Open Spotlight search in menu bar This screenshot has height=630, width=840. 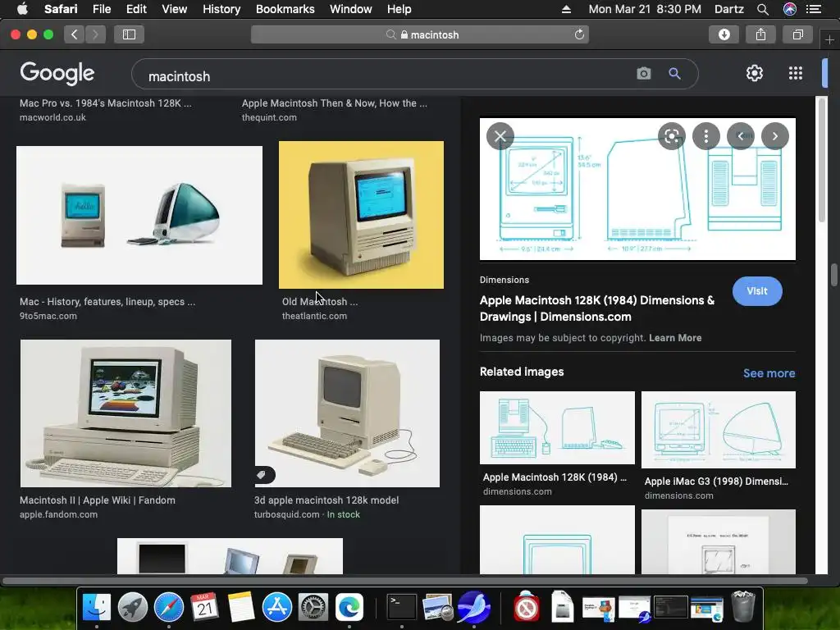tap(763, 9)
